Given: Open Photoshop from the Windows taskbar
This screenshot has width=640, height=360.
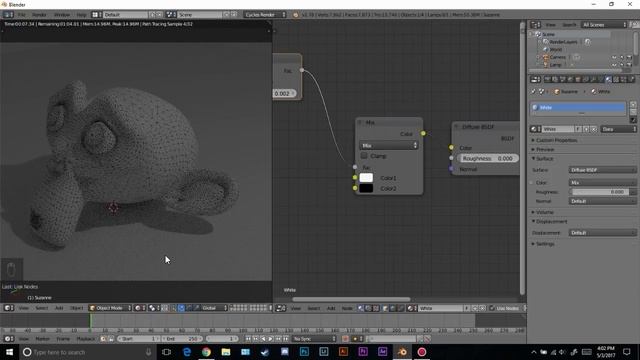Looking at the screenshot, I should click(x=304, y=352).
